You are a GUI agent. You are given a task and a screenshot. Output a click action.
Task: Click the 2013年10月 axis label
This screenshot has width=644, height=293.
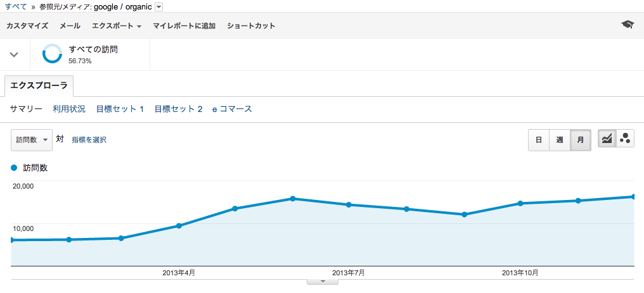click(520, 273)
